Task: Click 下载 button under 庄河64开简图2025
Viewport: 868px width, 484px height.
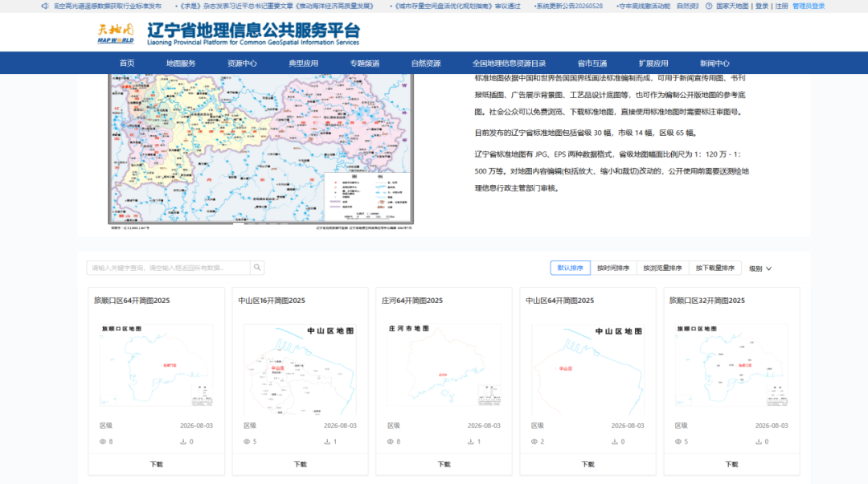Action: [444, 465]
